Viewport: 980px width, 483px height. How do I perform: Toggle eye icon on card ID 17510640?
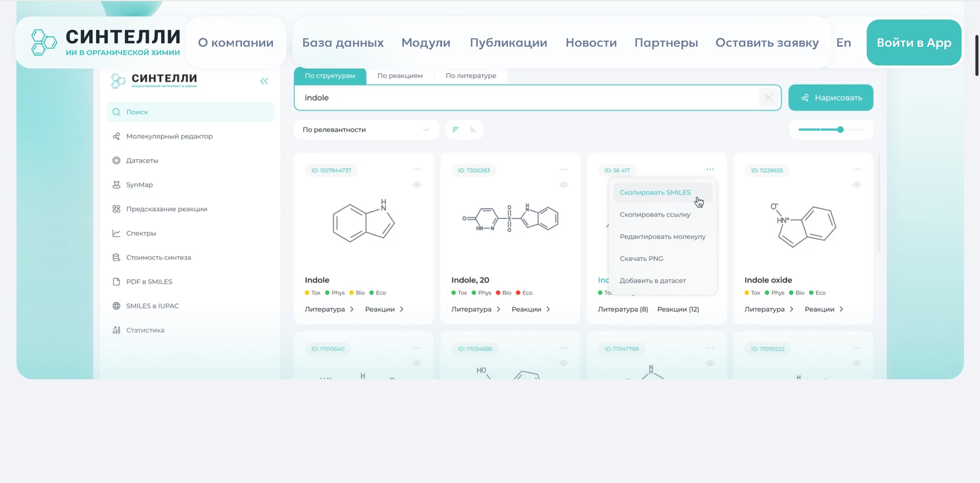[x=417, y=363]
